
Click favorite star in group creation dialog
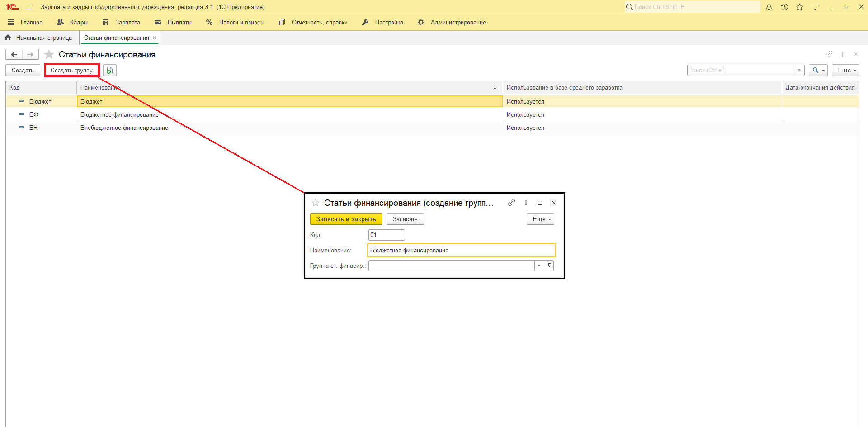[316, 203]
